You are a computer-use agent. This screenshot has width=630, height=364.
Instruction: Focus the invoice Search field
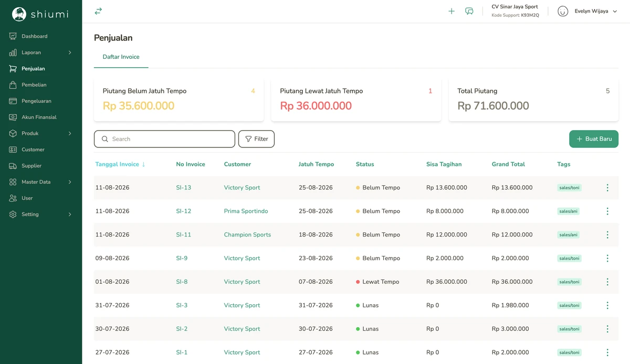(x=164, y=139)
